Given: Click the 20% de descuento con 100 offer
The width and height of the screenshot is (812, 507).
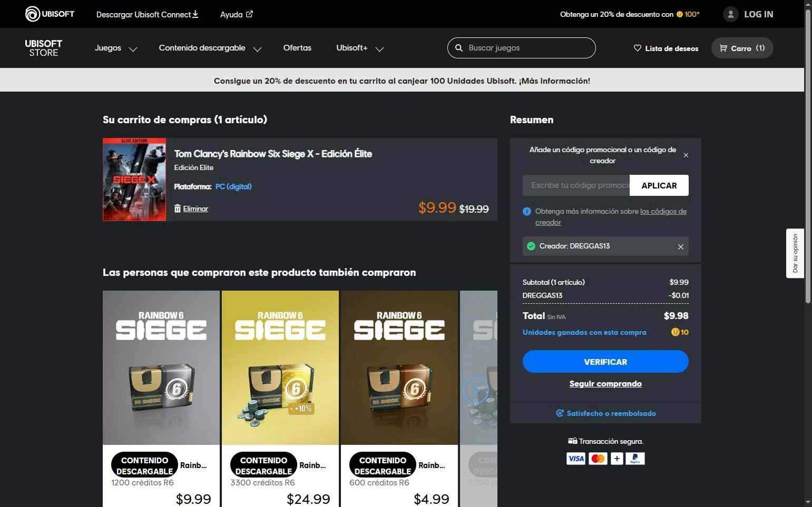Looking at the screenshot, I should click(x=630, y=14).
